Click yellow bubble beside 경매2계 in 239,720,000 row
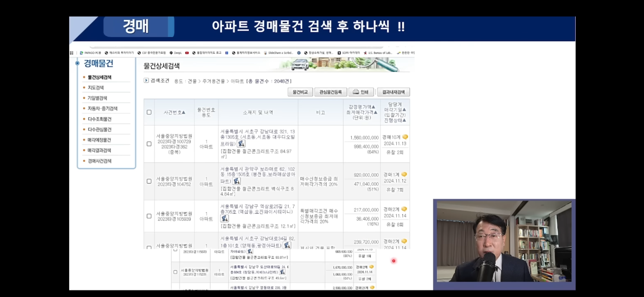The width and height of the screenshot is (644, 297). coord(404,241)
